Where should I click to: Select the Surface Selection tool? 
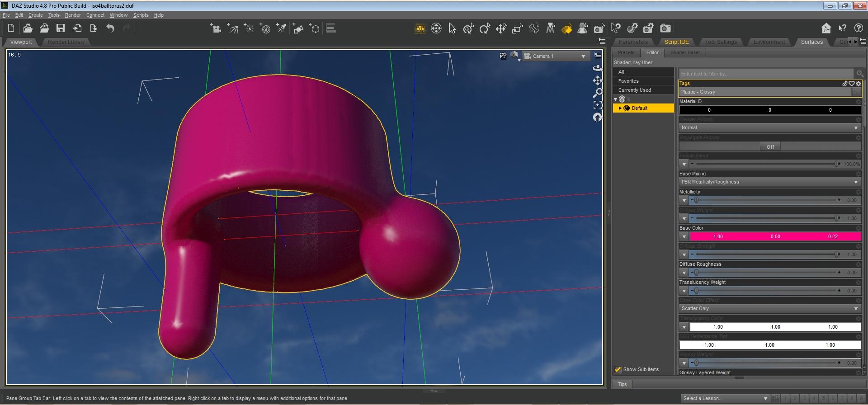coord(566,28)
